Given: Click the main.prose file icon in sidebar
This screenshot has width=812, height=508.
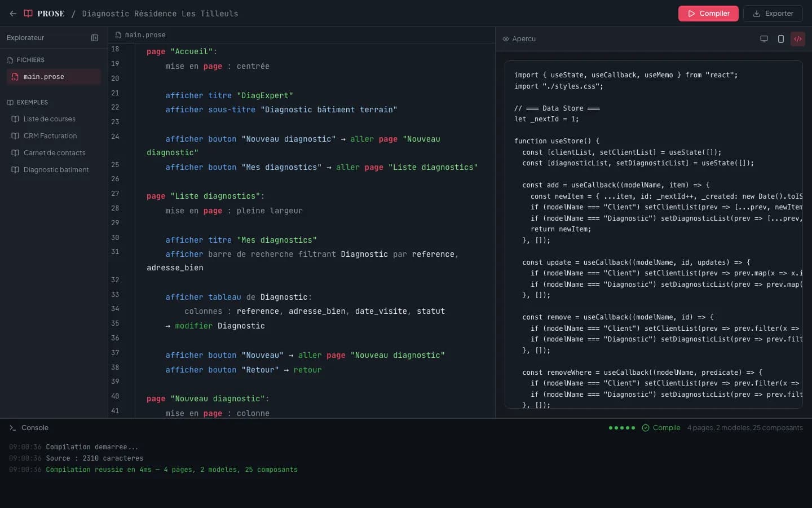Looking at the screenshot, I should (x=15, y=77).
